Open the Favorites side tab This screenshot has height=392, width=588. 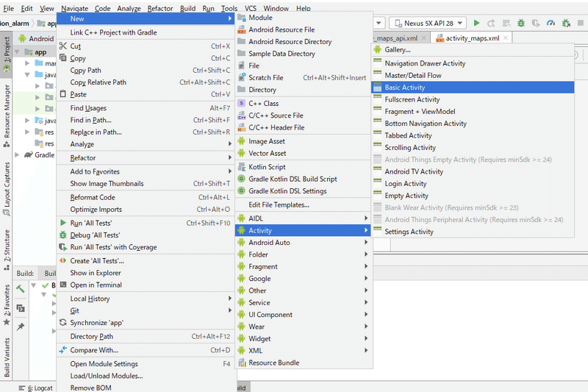(x=7, y=304)
